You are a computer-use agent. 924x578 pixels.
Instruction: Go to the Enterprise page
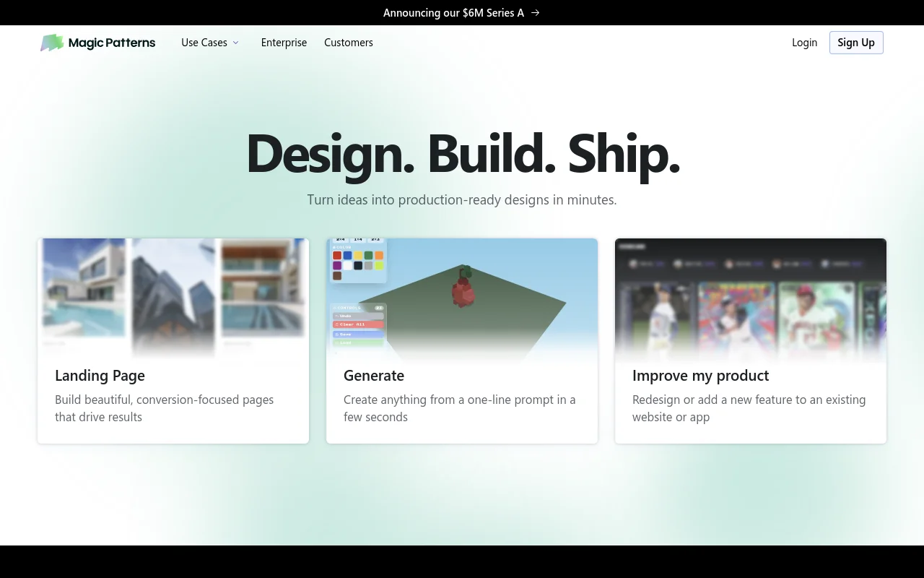click(x=284, y=43)
